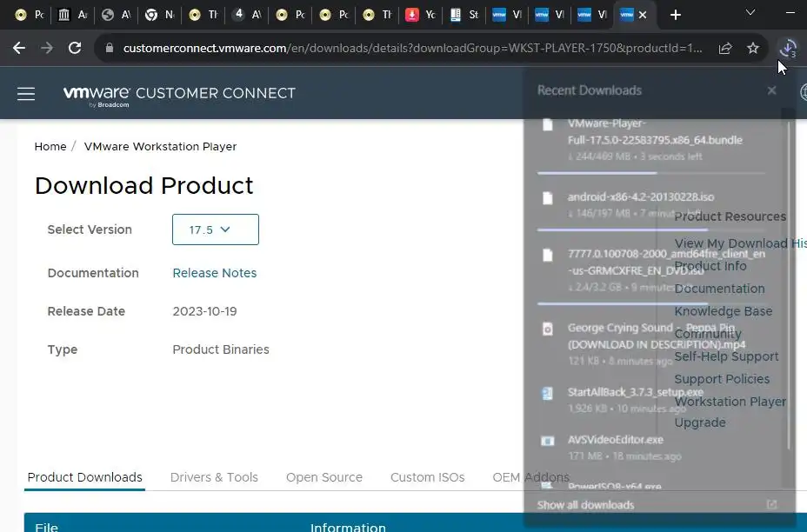This screenshot has width=807, height=532.
Task: Switch to the Chrome-icon tab labeled N
Action: click(159, 15)
